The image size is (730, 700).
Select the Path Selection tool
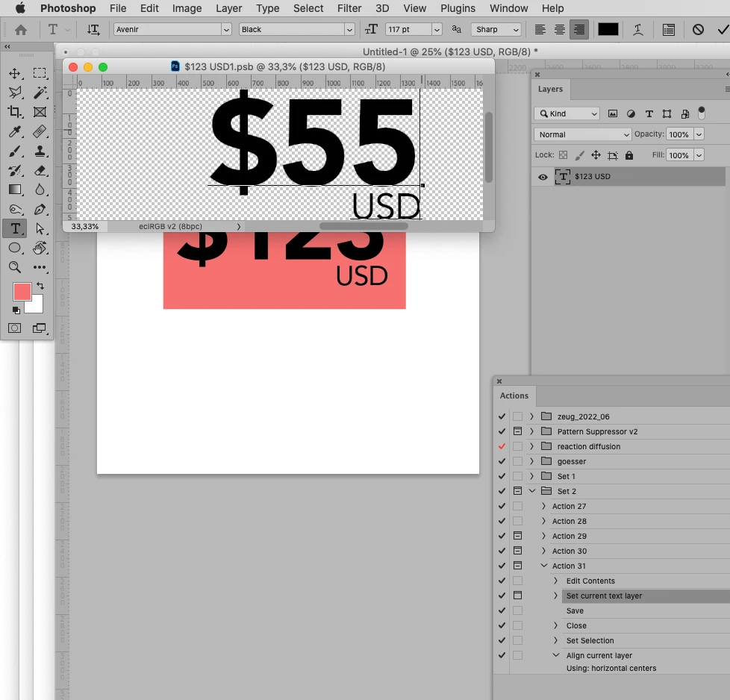click(x=40, y=228)
